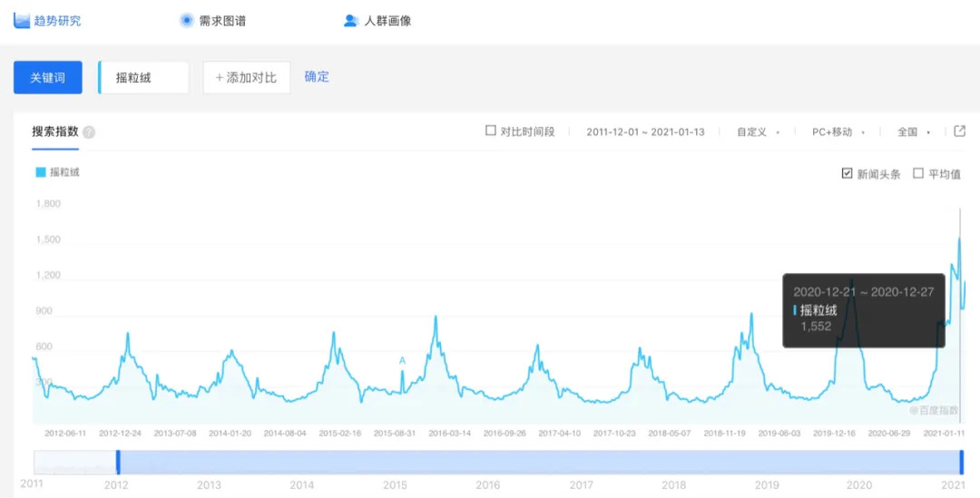This screenshot has height=498, width=980.
Task: Click the news marker A on the chart
Action: (403, 360)
